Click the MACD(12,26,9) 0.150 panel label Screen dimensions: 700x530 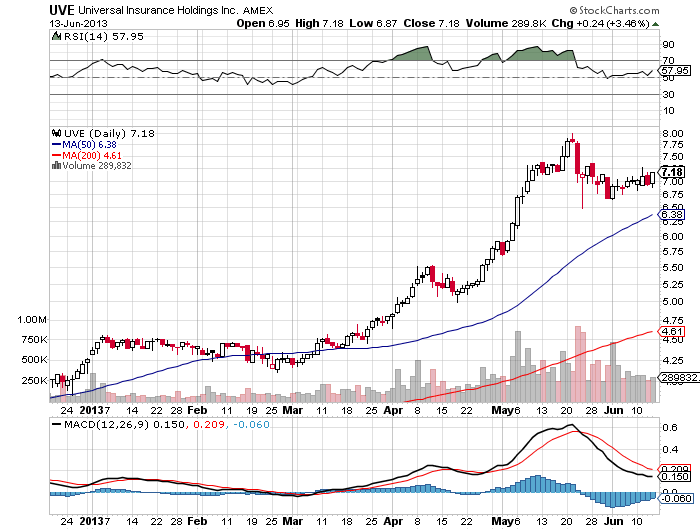[x=124, y=424]
